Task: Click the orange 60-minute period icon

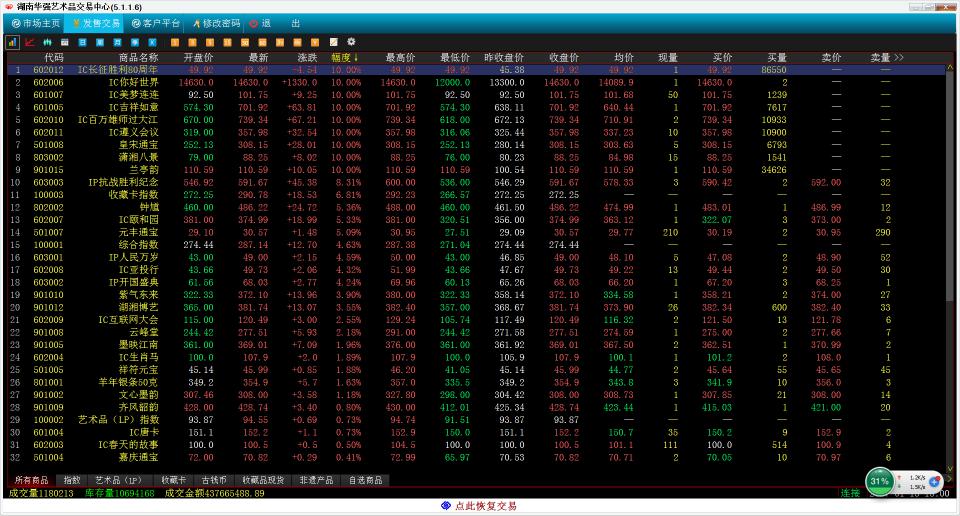Action: click(263, 42)
